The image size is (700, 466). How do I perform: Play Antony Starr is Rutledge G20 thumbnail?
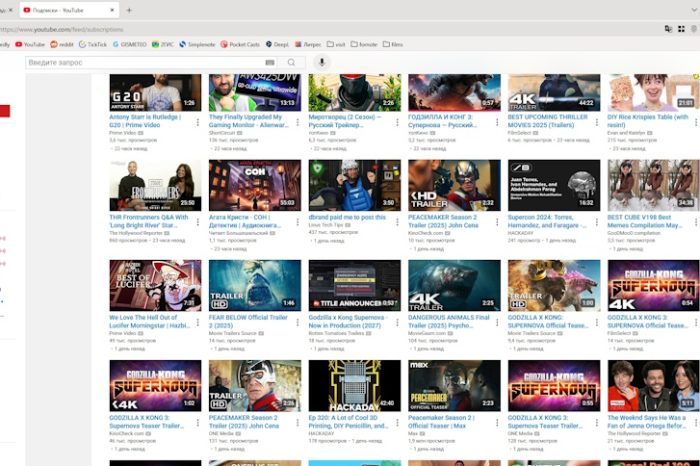155,92
